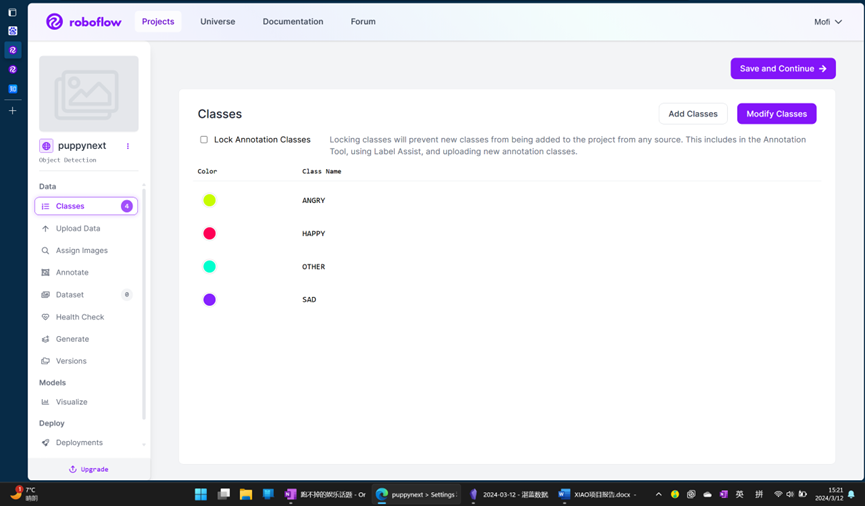Click the sidebar vertical scrollbar

[144, 303]
